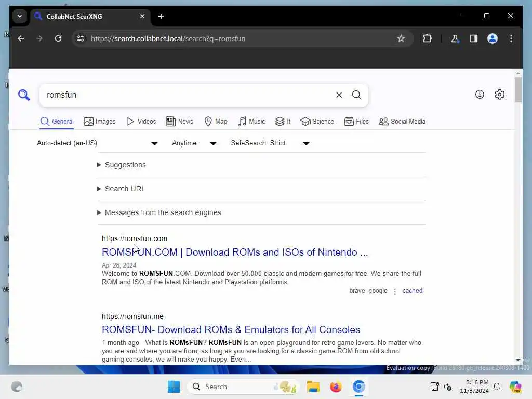Click the Chromium taskbar icon
This screenshot has height=399, width=532.
[x=358, y=387]
